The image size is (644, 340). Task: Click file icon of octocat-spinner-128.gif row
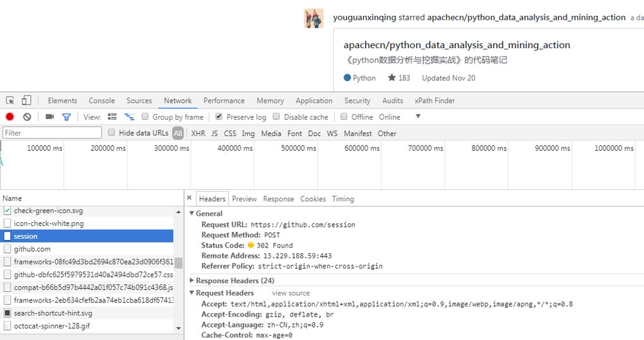(x=8, y=326)
